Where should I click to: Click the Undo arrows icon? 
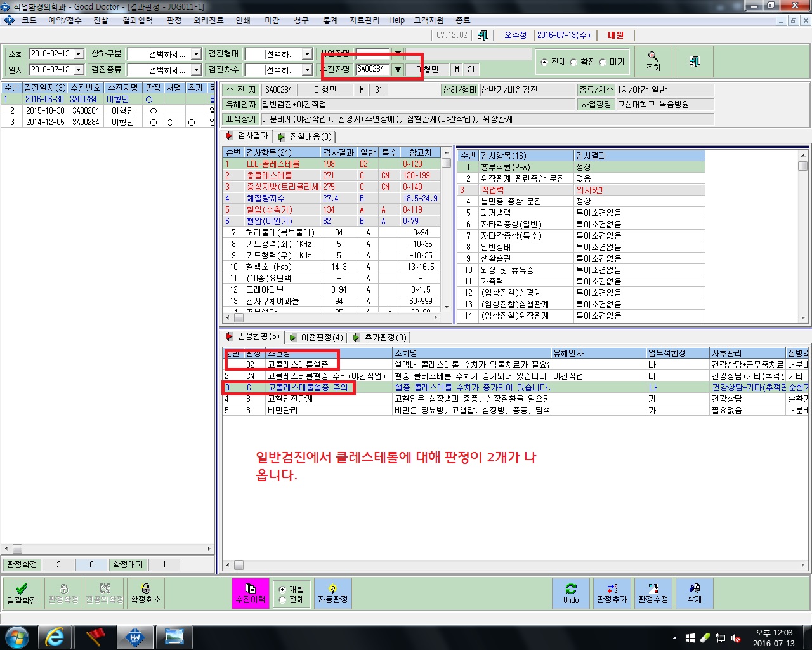[571, 594]
